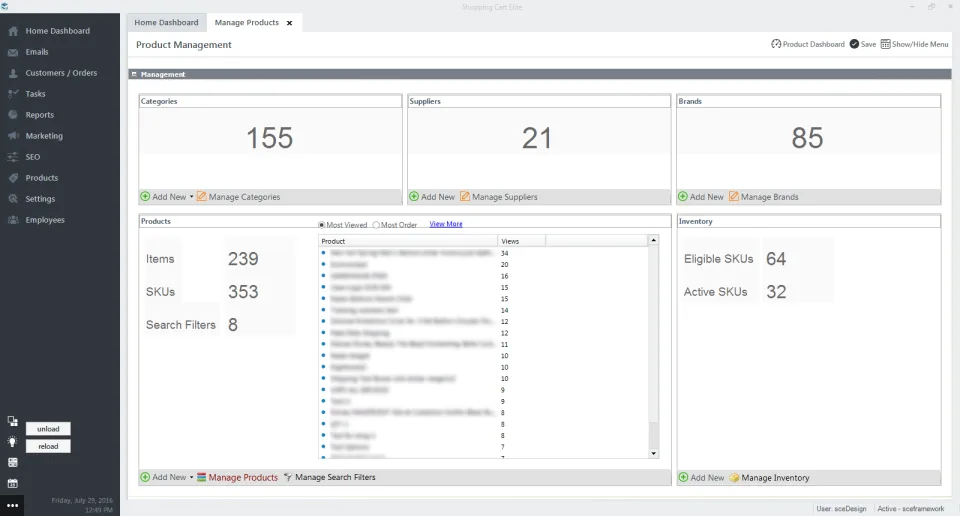Open Marketing megaphone in sidebar

[x=13, y=136]
